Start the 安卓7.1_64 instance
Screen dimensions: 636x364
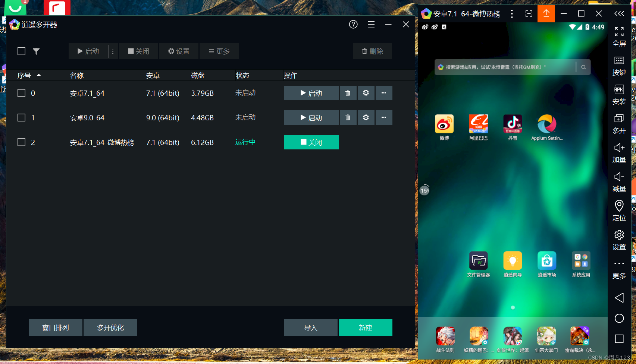point(311,93)
